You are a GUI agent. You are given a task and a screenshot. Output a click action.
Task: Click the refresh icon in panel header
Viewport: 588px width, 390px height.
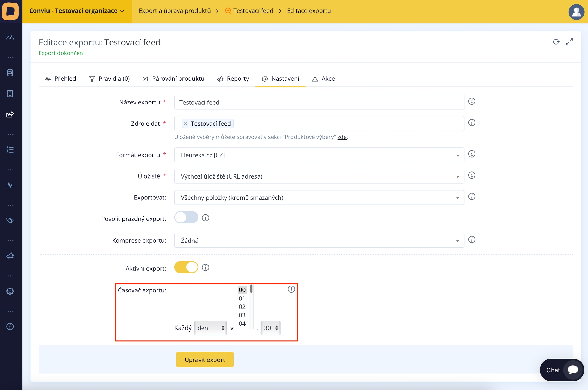click(556, 42)
